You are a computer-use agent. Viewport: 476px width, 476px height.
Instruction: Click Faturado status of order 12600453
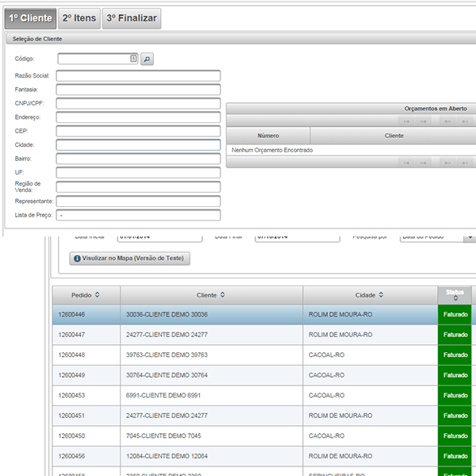click(x=455, y=395)
